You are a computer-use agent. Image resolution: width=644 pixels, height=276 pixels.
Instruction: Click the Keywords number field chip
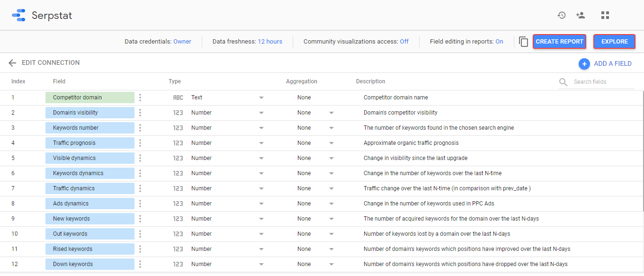point(90,128)
